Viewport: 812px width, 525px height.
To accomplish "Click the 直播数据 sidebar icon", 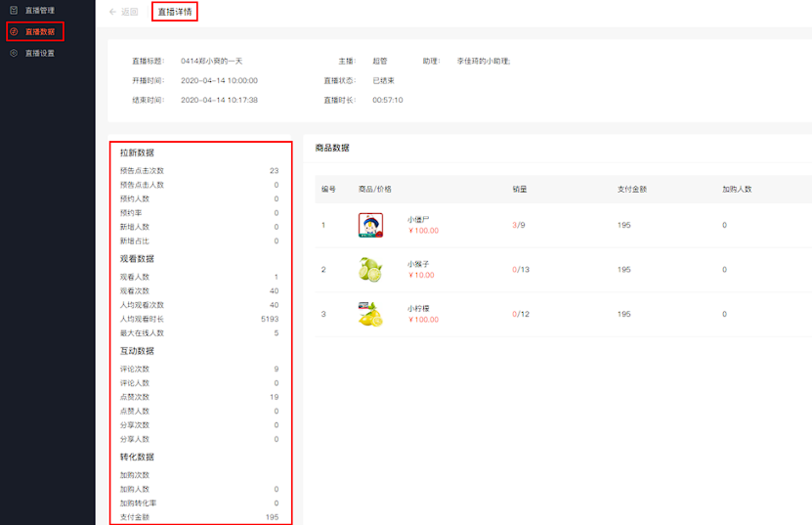I will click(x=14, y=31).
